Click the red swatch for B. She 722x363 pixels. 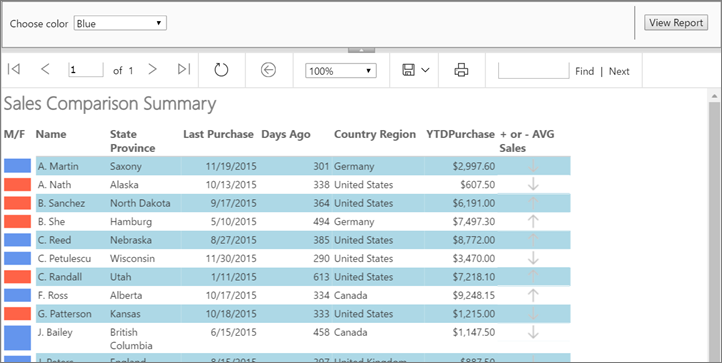coord(17,221)
